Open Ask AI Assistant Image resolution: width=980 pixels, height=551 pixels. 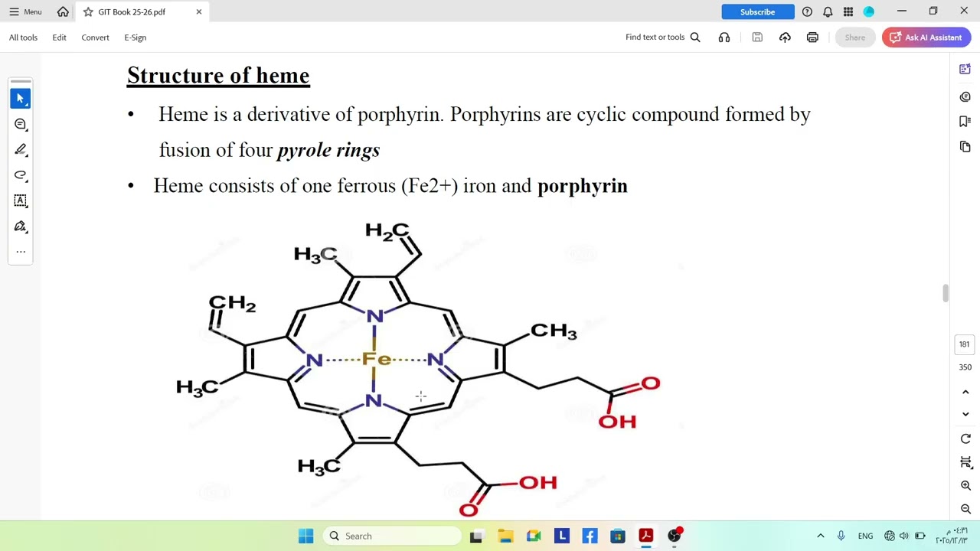point(926,37)
